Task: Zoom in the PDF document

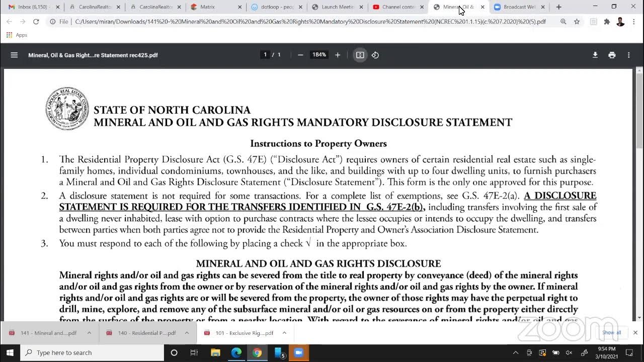Action: pos(338,55)
